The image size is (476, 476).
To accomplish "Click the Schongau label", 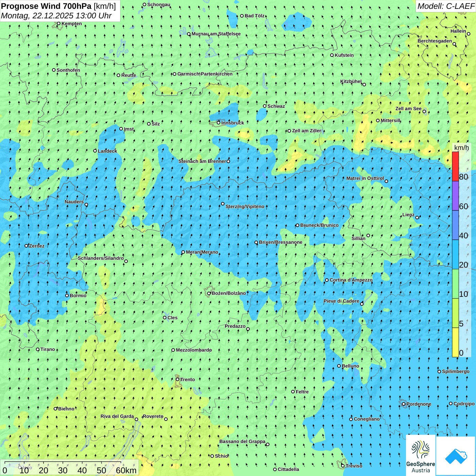I will click(x=158, y=4).
